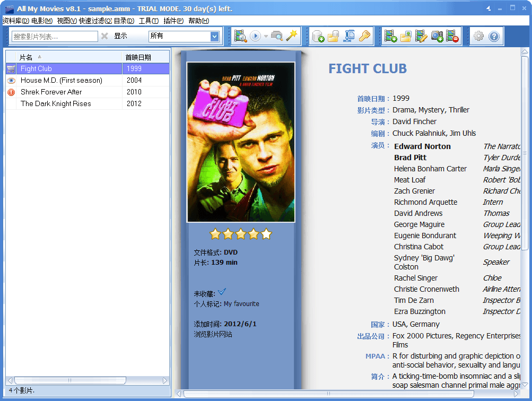Click the red alert icon beside Shrek Forever After
The width and height of the screenshot is (532, 401).
11,92
